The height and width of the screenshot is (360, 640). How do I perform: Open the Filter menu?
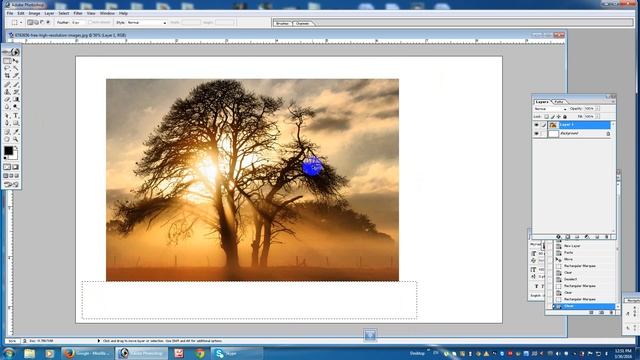click(x=78, y=13)
